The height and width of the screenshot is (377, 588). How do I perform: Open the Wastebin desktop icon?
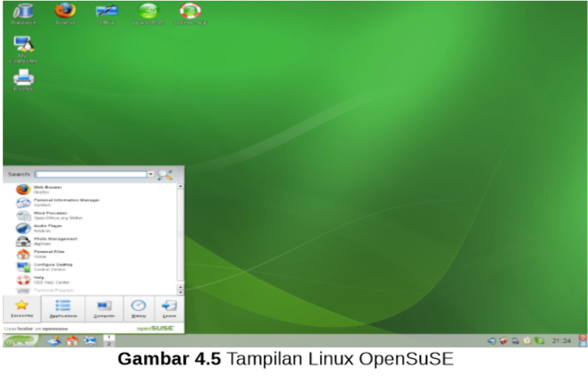tap(23, 14)
